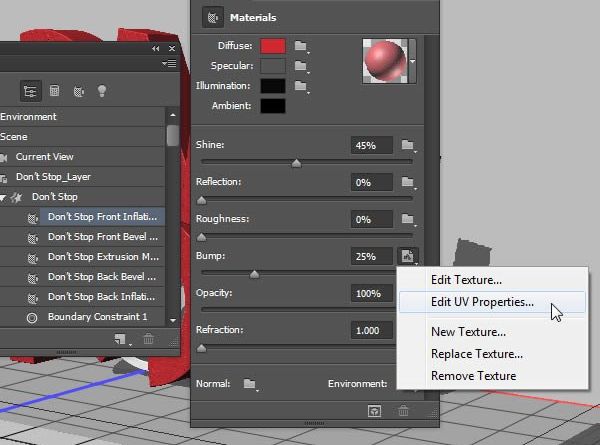Click the Boundary Constraint 1 circle icon
Image resolution: width=600 pixels, height=445 pixels.
(x=32, y=318)
